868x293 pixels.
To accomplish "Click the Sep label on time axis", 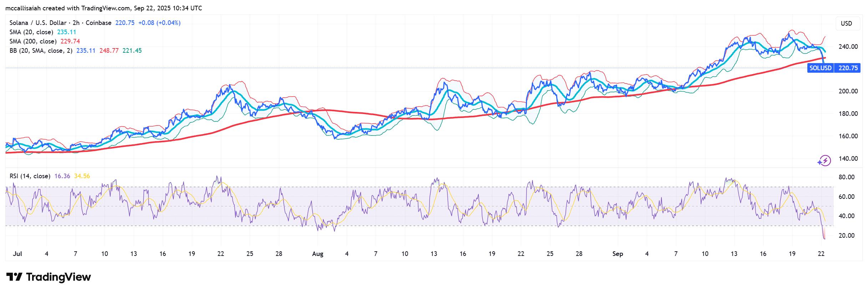I will click(618, 254).
